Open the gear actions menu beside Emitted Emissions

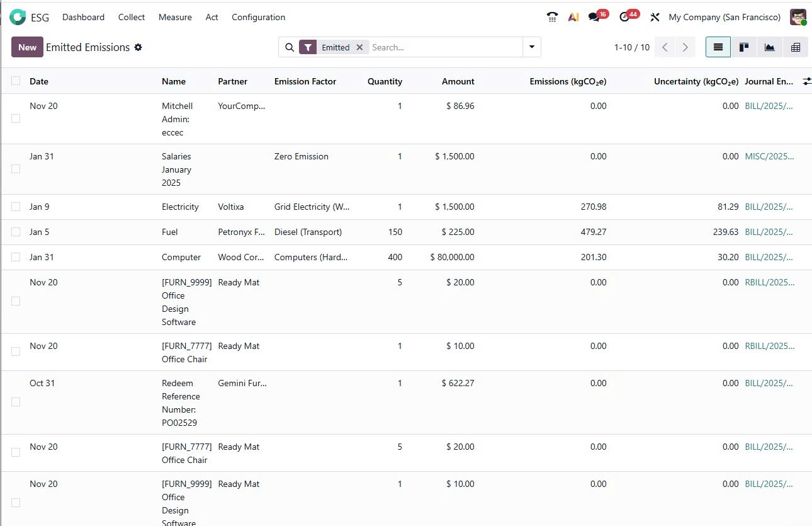(x=138, y=47)
